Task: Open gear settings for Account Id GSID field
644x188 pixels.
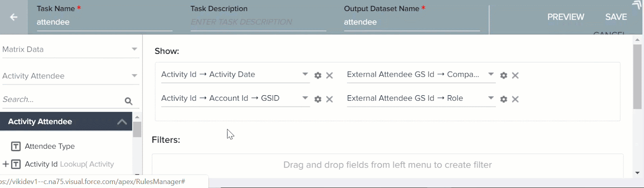Action: point(318,99)
